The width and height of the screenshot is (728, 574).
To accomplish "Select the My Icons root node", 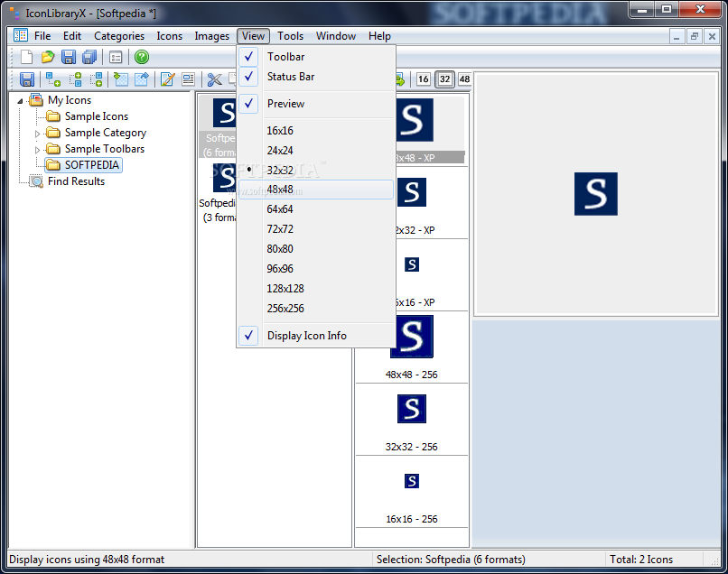I will [70, 100].
